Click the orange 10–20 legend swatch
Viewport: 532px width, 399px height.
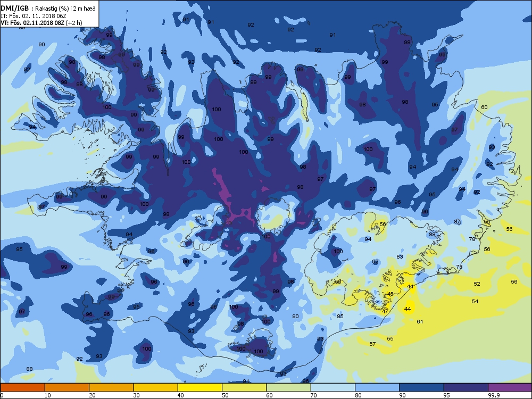point(67,387)
